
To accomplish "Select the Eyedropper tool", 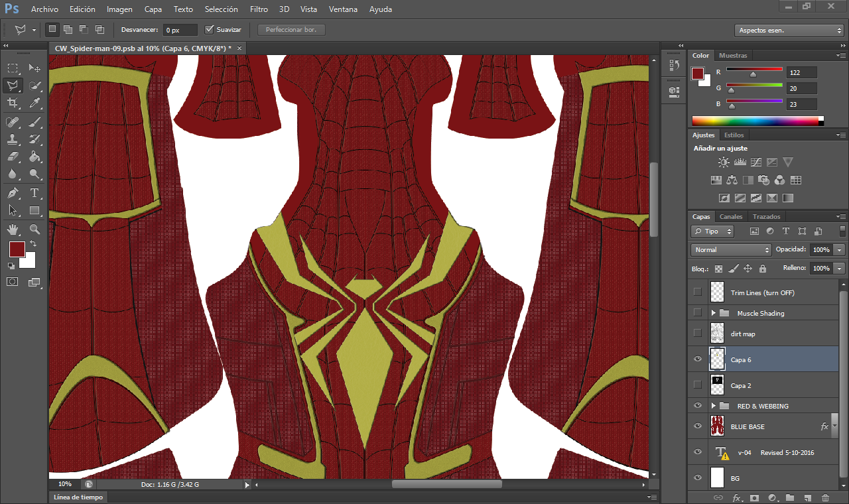I will (34, 103).
